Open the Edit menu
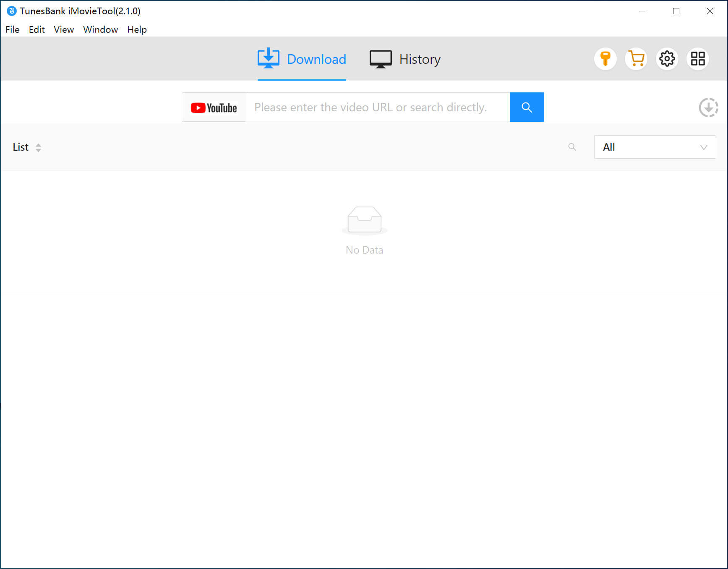Screen dimensions: 728x569 pyautogui.click(x=37, y=29)
